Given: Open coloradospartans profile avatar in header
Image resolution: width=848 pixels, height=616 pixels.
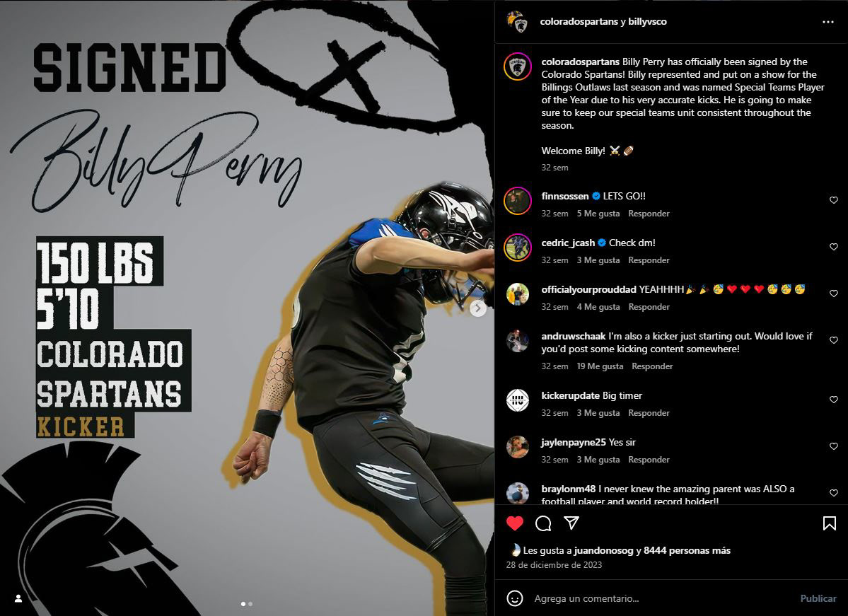Looking at the screenshot, I should point(518,22).
